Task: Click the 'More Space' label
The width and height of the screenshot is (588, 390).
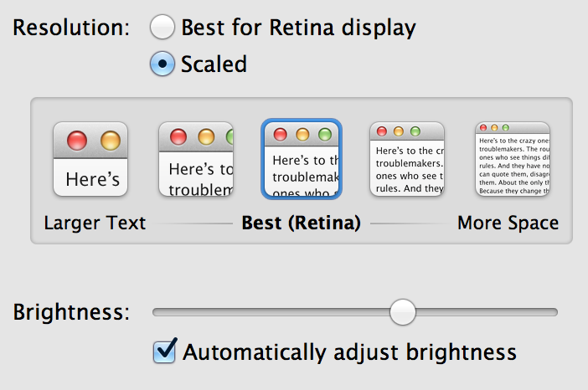Action: click(x=508, y=223)
